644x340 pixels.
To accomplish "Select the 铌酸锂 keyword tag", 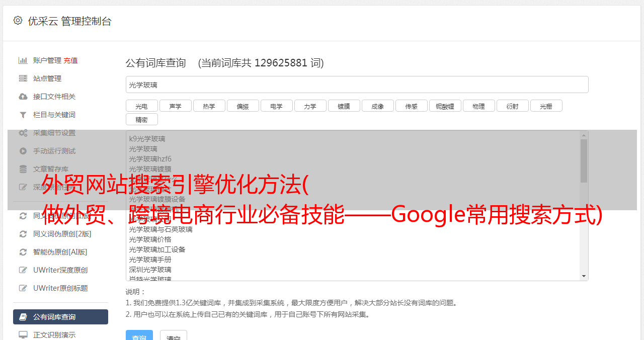I will click(445, 106).
